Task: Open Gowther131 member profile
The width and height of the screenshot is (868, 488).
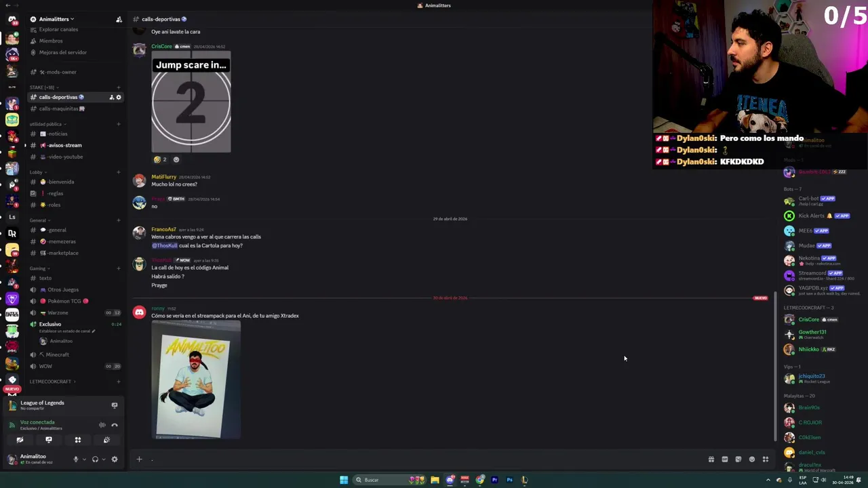Action: pyautogui.click(x=823, y=334)
